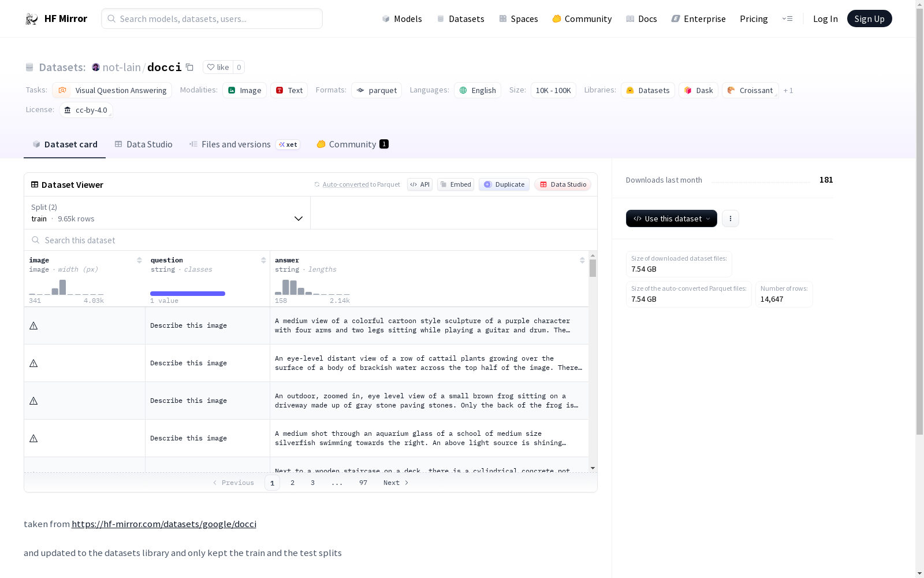Sort by the question column

[263, 261]
